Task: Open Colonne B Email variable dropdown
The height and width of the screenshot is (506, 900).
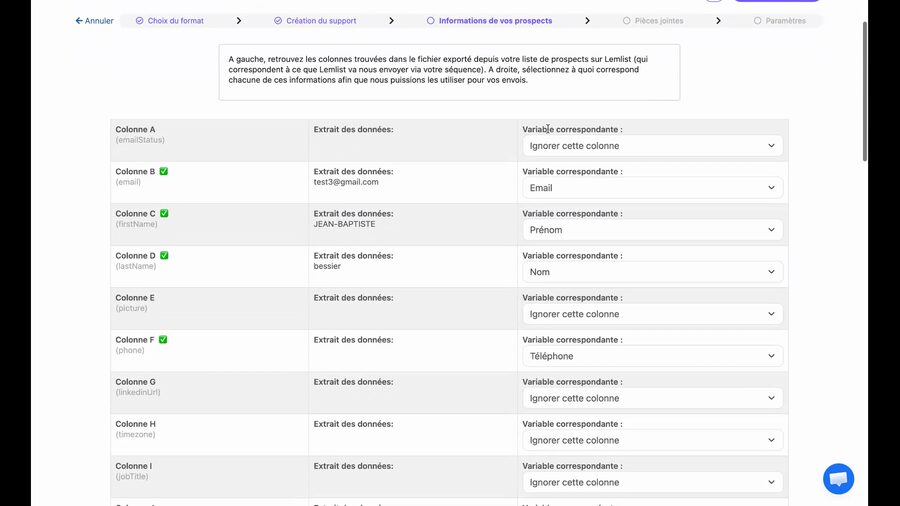Action: (652, 188)
